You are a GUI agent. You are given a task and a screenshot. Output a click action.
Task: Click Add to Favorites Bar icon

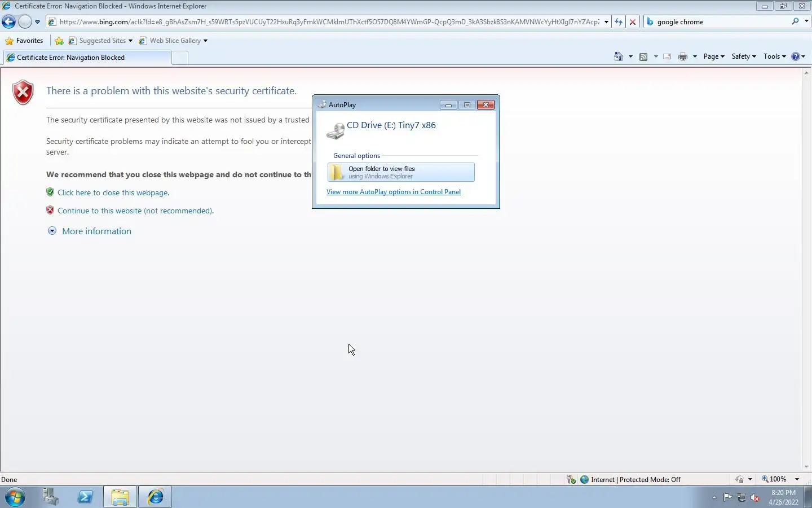click(x=59, y=41)
